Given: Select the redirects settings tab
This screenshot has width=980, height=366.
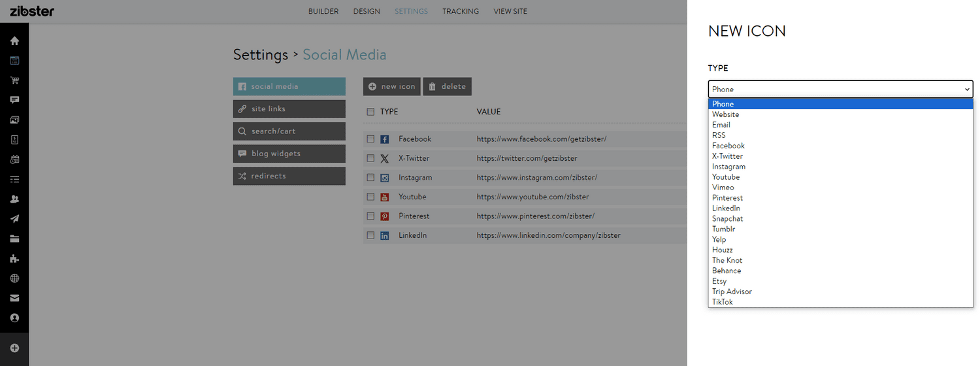Looking at the screenshot, I should tap(289, 176).
